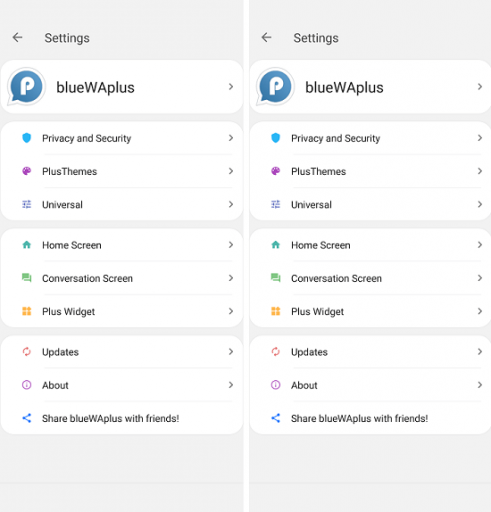The width and height of the screenshot is (491, 512).
Task: Expand the Privacy and Security chevron in the left panel
Action: tap(231, 138)
